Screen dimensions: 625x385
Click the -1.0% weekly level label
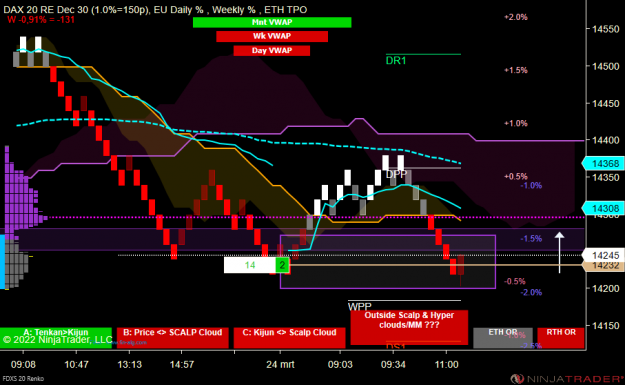point(531,186)
